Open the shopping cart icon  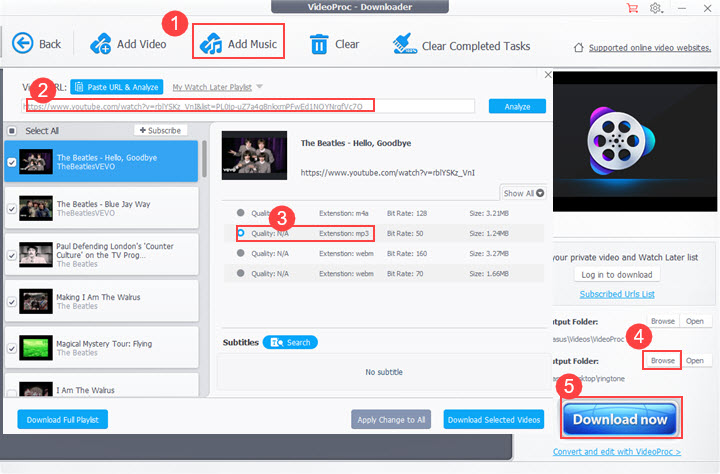point(632,8)
